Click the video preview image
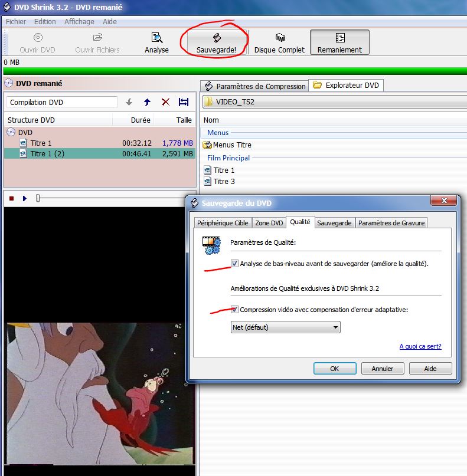 tap(100, 393)
